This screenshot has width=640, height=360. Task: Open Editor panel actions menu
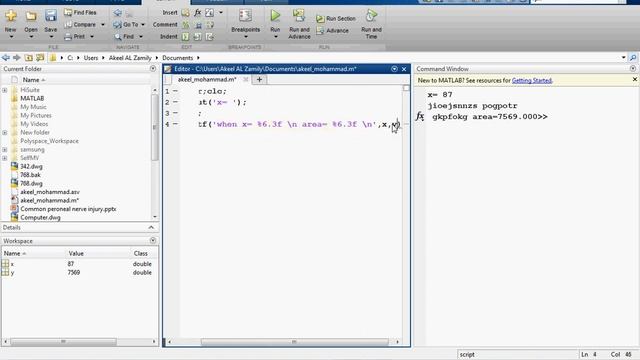pos(394,69)
